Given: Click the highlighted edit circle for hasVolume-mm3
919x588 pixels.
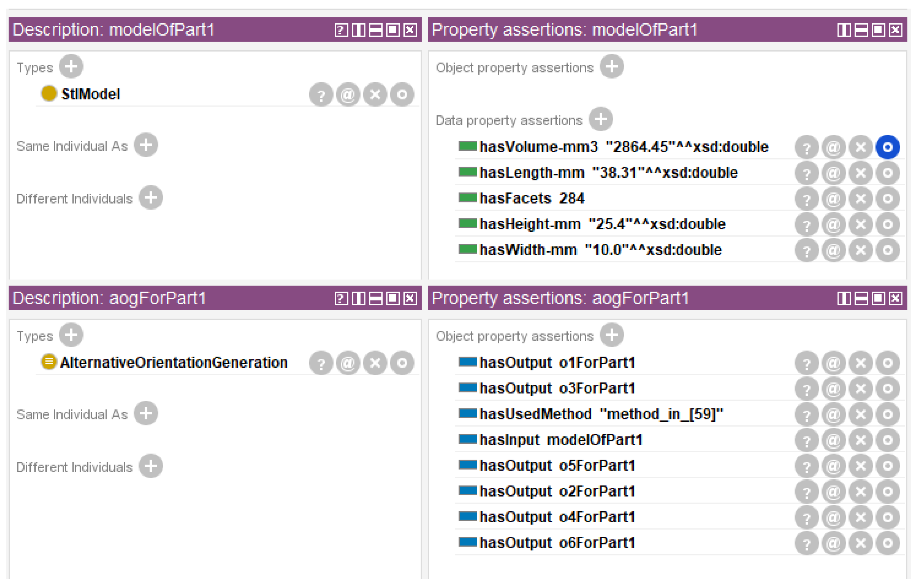Looking at the screenshot, I should pyautogui.click(x=887, y=147).
